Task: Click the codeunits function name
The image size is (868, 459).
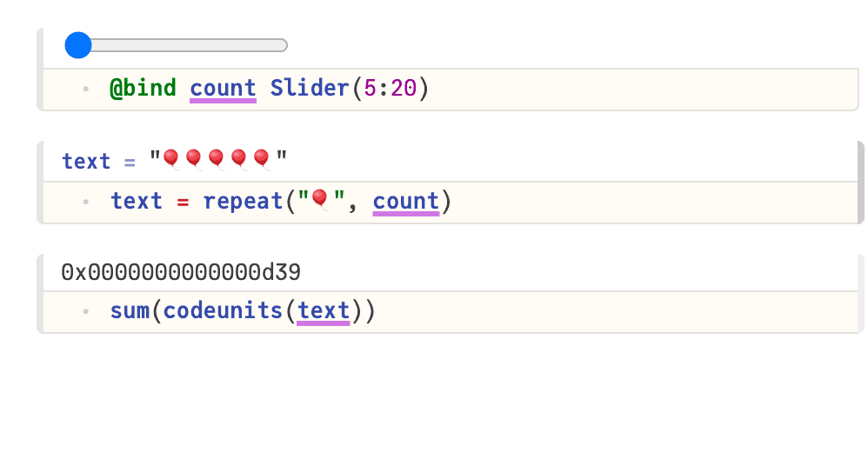Action: tap(224, 311)
